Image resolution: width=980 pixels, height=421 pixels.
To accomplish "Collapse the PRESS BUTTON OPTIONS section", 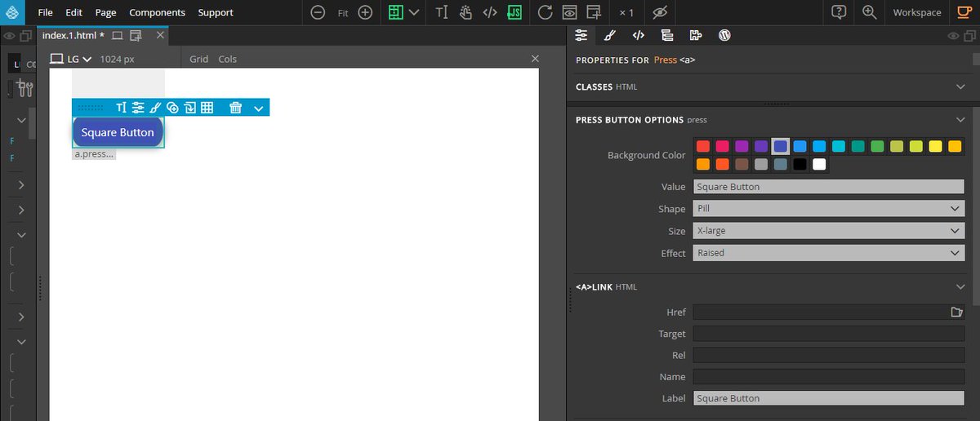I will click(960, 120).
